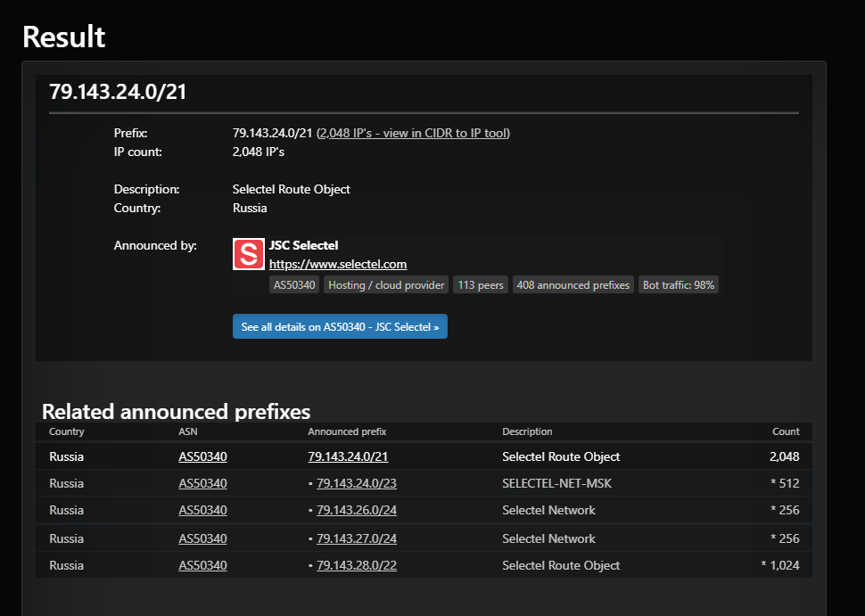
Task: Click the Announced prefix column header
Action: 347,431
